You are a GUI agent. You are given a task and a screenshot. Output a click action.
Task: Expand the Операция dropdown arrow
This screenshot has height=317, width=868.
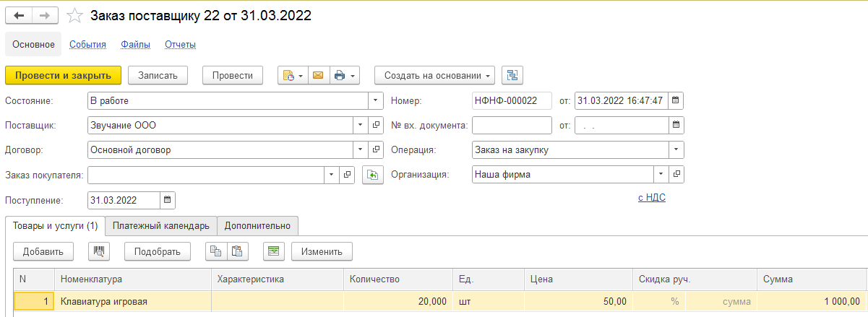pyautogui.click(x=676, y=150)
